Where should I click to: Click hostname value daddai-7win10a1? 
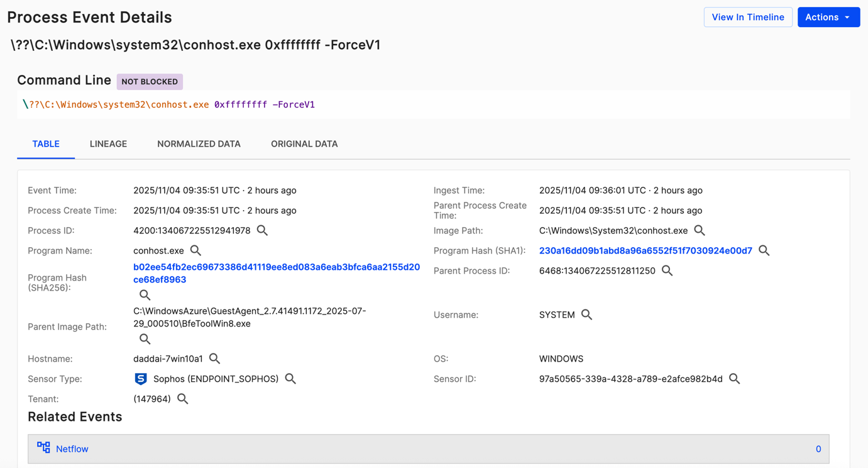tap(168, 359)
